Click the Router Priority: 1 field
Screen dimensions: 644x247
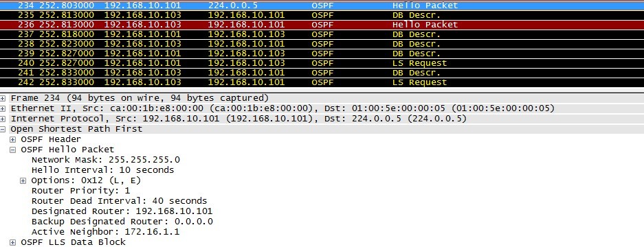coord(80,191)
